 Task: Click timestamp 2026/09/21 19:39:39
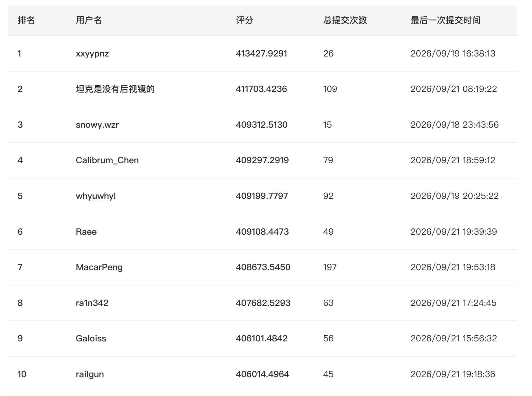pos(454,232)
